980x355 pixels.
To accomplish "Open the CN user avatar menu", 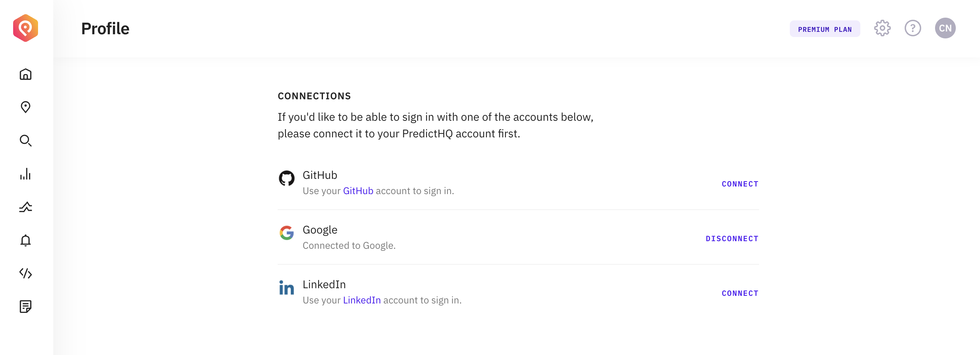I will click(x=945, y=28).
